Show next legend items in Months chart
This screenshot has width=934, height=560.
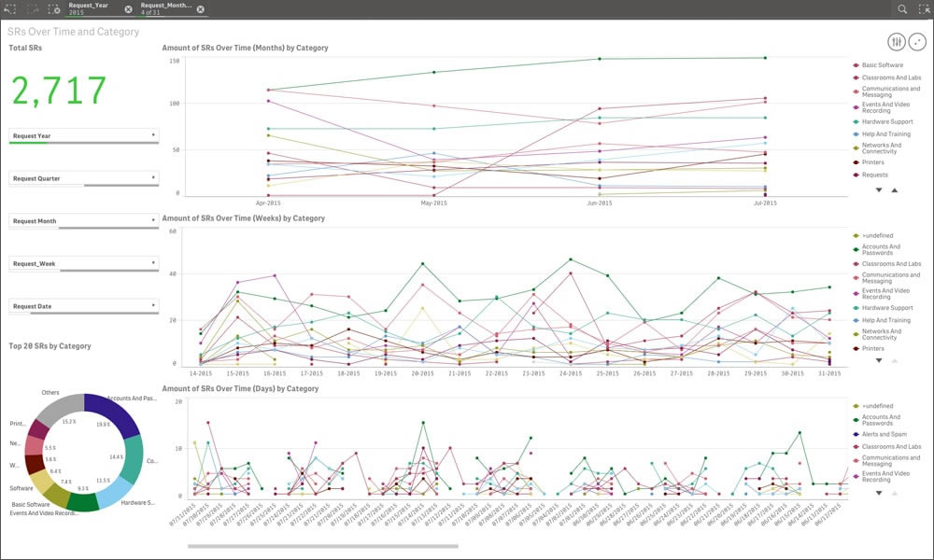click(x=879, y=189)
